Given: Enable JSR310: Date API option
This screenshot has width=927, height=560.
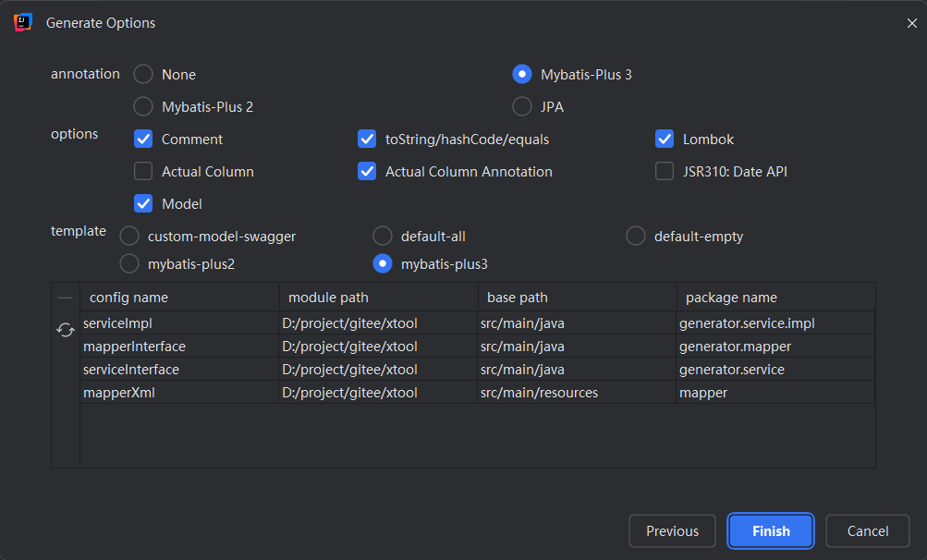Looking at the screenshot, I should pyautogui.click(x=665, y=171).
